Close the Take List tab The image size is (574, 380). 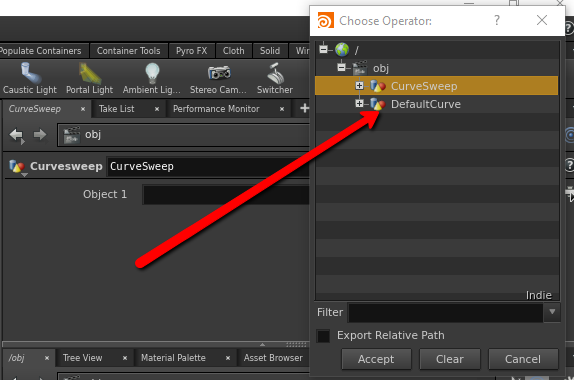pyautogui.click(x=157, y=109)
